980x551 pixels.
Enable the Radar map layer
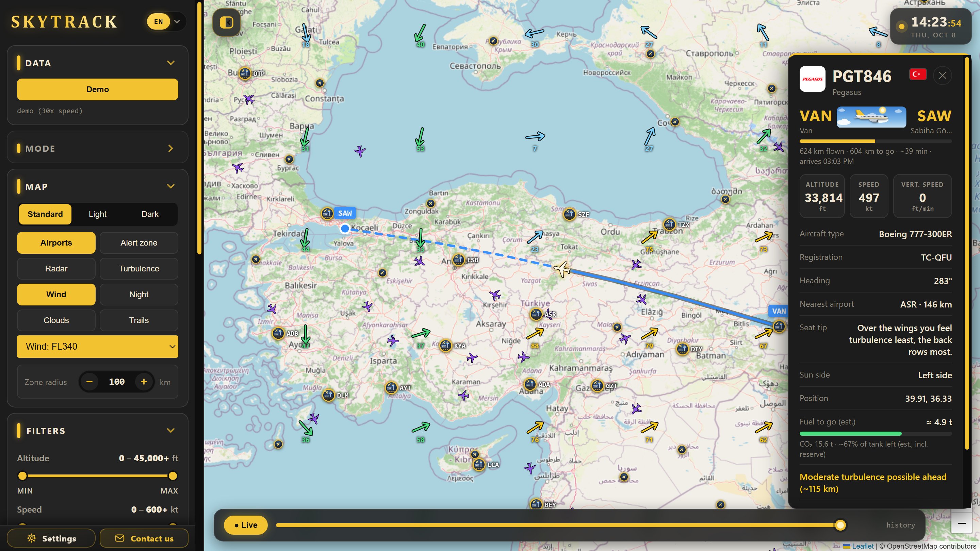pyautogui.click(x=56, y=268)
